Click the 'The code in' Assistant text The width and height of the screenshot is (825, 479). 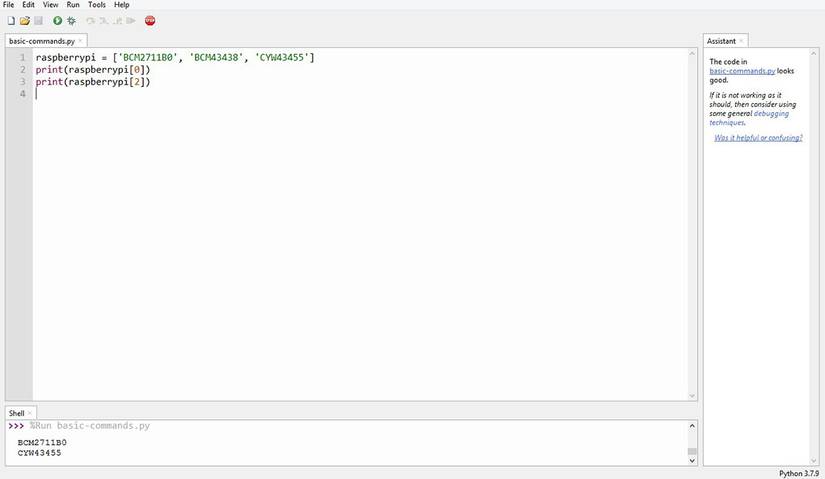point(728,62)
